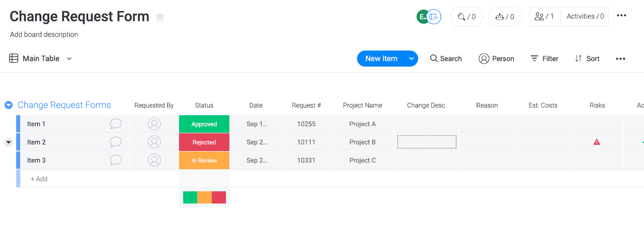644x239 pixels.
Task: Assign a person to Item 2
Action: [x=154, y=142]
